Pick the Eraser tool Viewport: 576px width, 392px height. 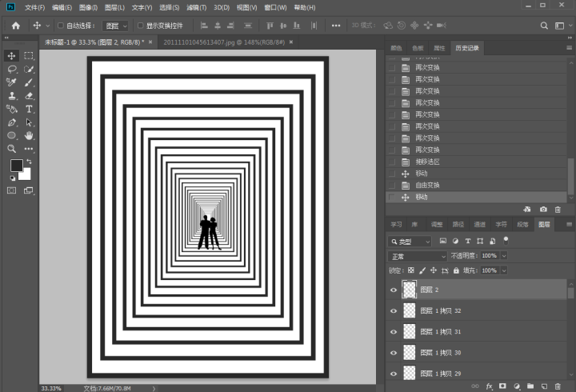29,96
